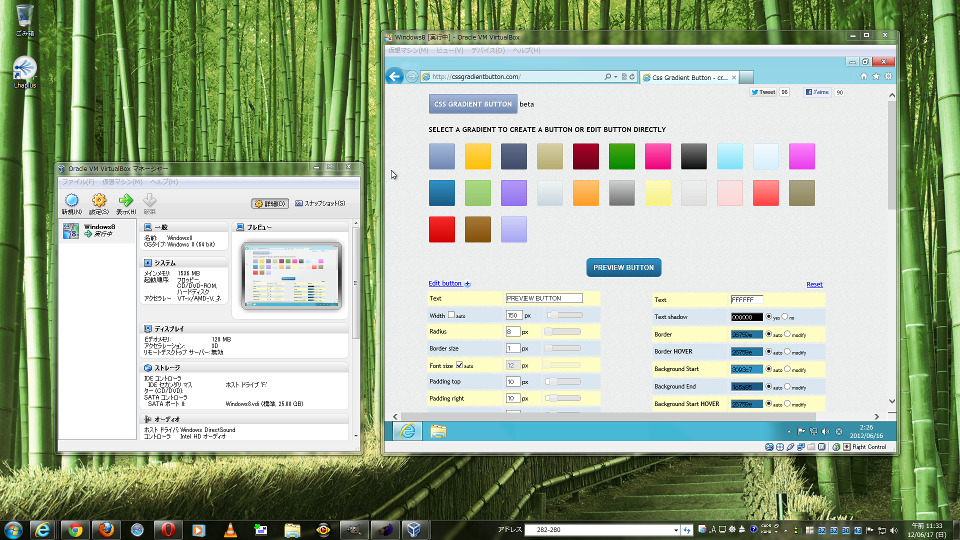Viewport: 960px width, 540px height.
Task: Click the Action Center flag in Windows 8 tray
Action: click(801, 432)
